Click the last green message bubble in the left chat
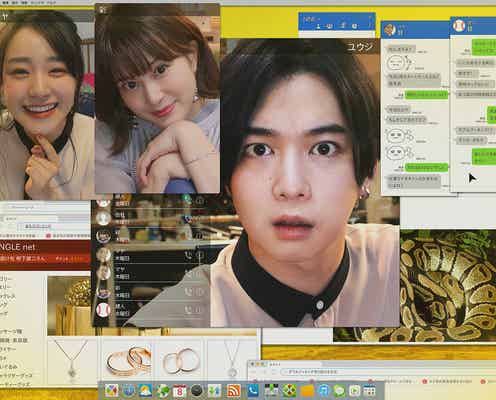Viewport: 496px width, 400px height. (x=426, y=167)
